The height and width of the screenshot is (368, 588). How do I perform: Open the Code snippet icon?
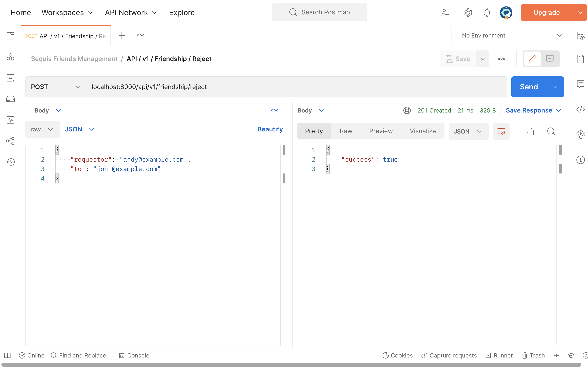coord(580,109)
